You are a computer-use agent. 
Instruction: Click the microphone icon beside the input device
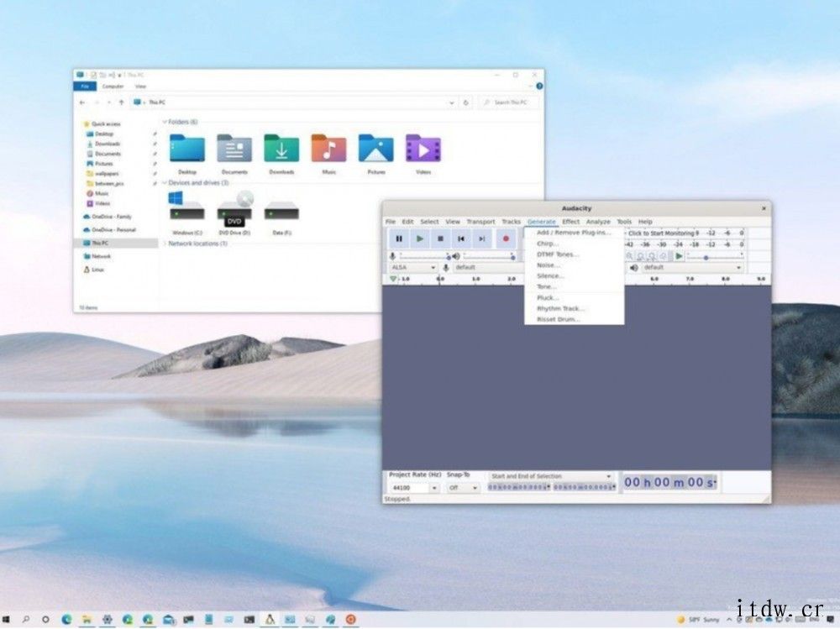point(446,267)
